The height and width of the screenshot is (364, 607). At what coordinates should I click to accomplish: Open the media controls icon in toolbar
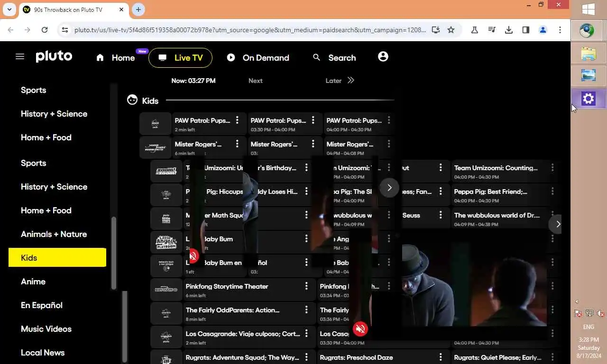(492, 30)
